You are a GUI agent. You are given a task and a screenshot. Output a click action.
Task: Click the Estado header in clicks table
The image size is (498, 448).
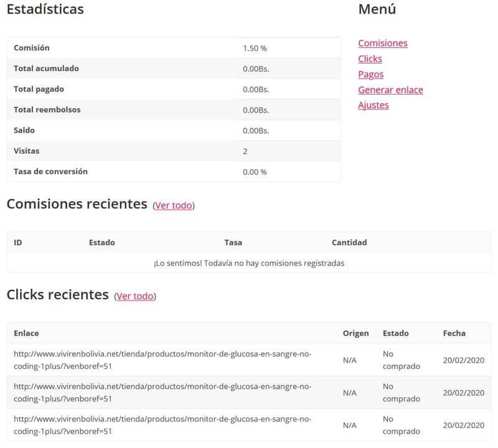(x=395, y=334)
